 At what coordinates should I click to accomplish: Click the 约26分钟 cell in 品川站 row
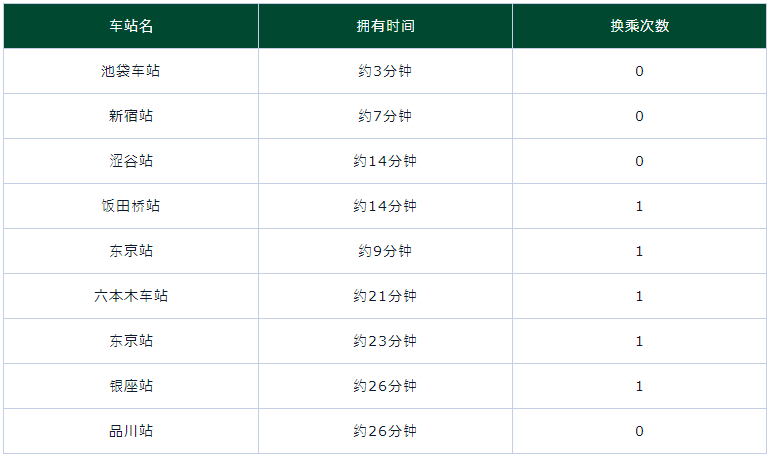[x=385, y=431]
